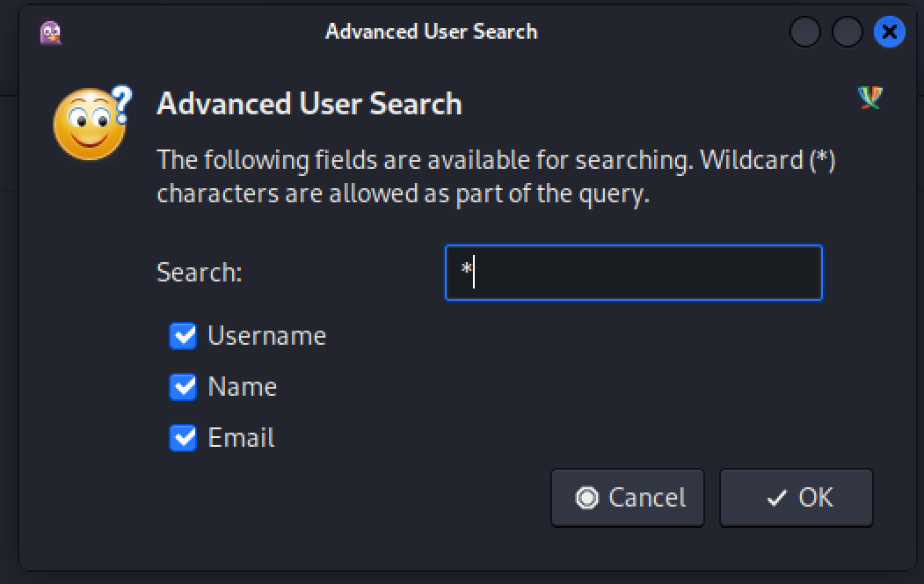Click the Name label text

click(x=242, y=387)
